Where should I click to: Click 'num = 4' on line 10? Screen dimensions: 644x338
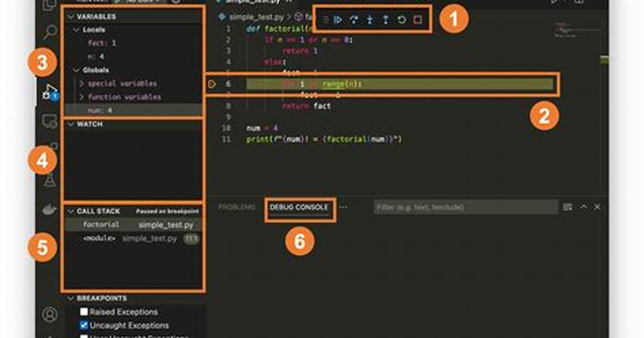pos(262,128)
